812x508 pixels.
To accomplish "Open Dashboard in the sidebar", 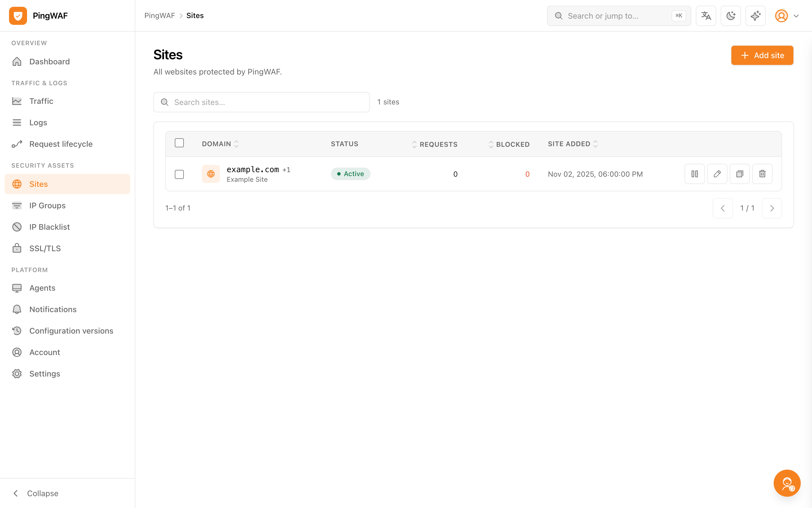I will click(x=67, y=62).
